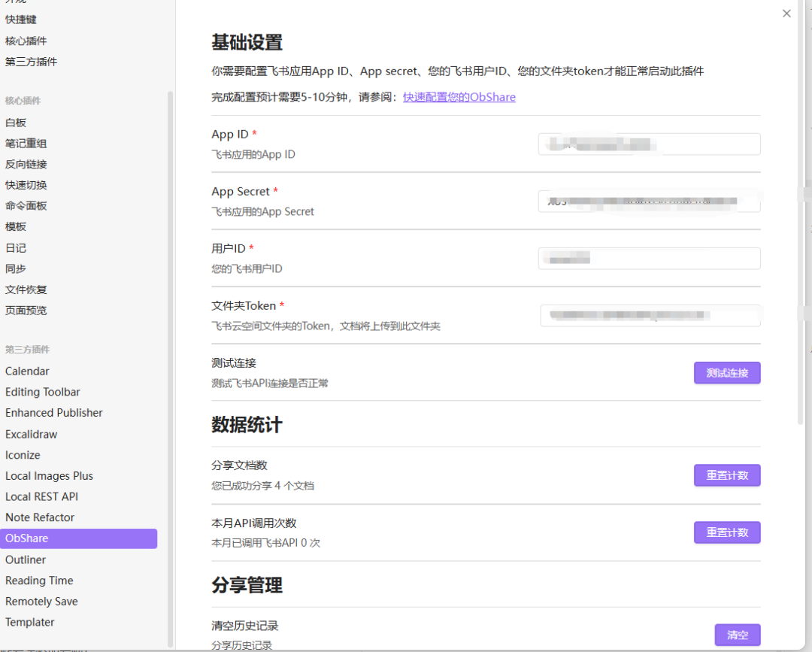Open Reading Time plugin settings
Viewport: 812px width, 652px height.
[39, 581]
